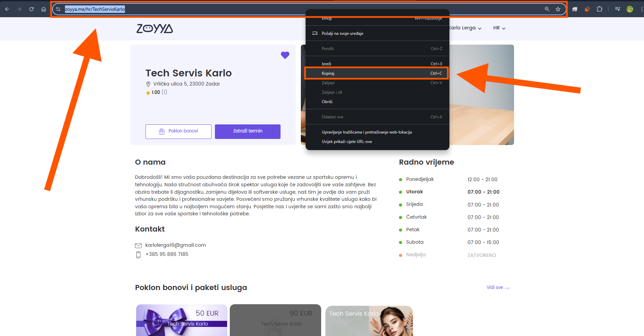Click the zoom magnifier icon in address bar
The height and width of the screenshot is (336, 644).
point(547,9)
